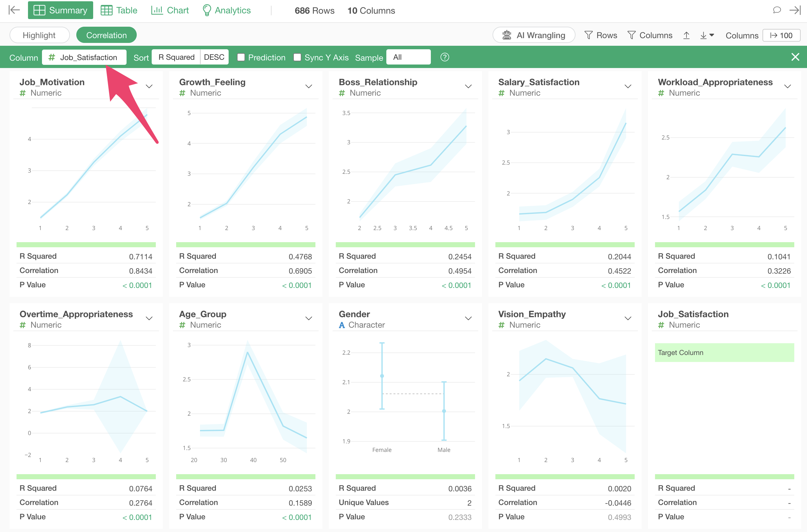Click the Job_Motivation R Squared 0.7114
807x532 pixels.
click(x=141, y=256)
